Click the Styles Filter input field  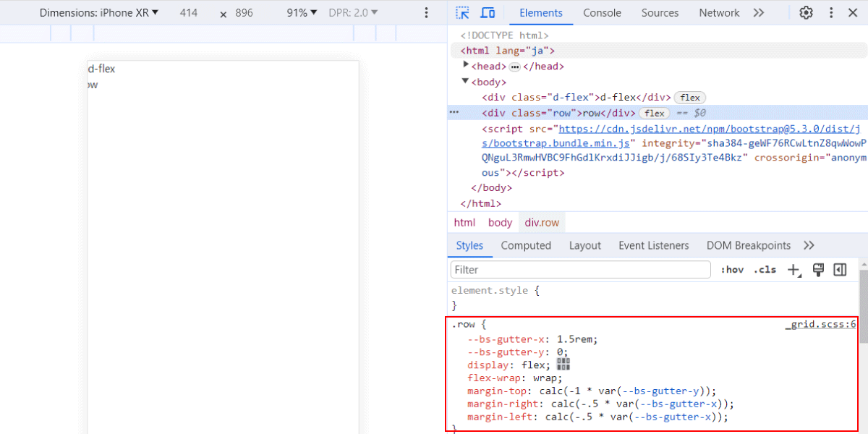click(x=581, y=270)
